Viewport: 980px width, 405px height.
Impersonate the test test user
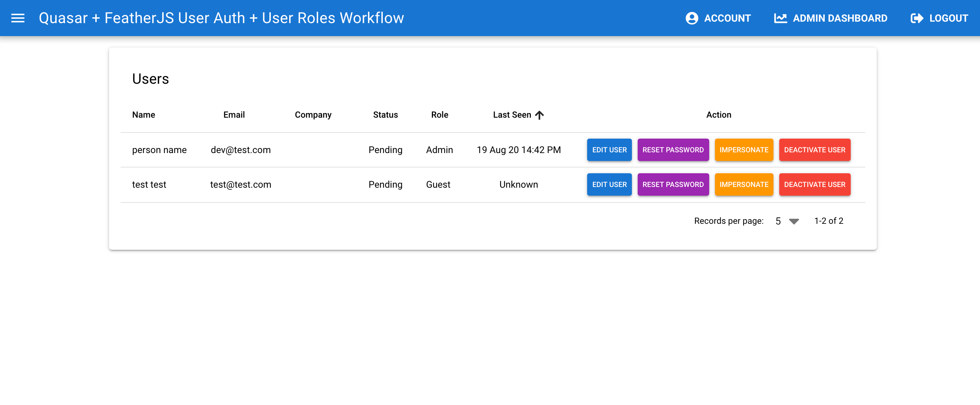743,184
